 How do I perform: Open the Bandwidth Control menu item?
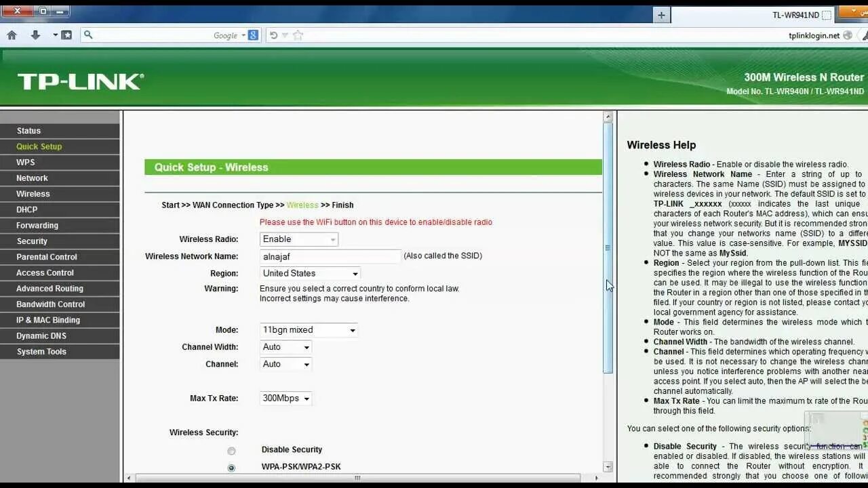coord(60,304)
